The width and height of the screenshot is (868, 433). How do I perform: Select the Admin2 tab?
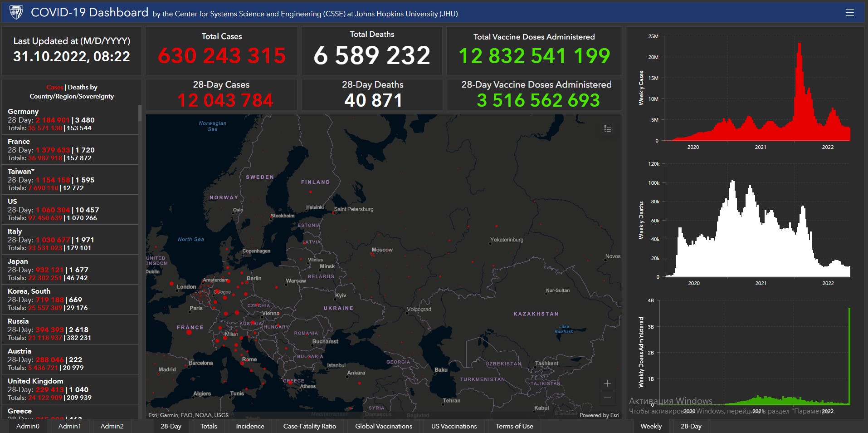(112, 426)
